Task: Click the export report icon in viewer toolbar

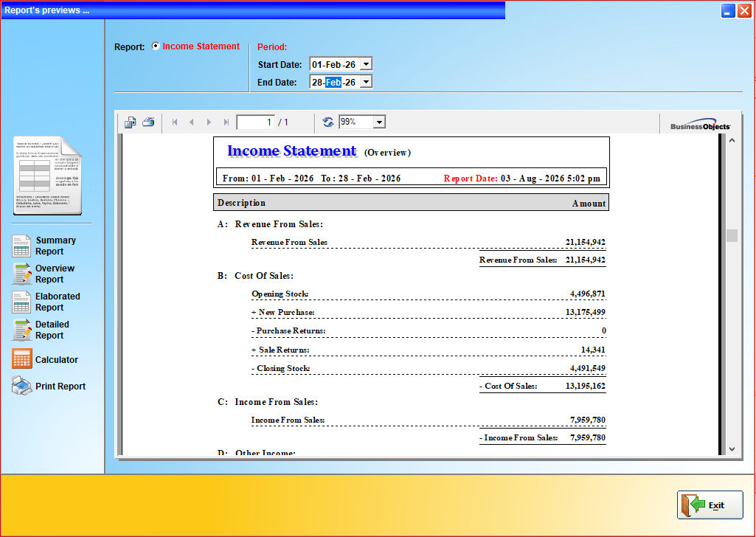Action: [130, 122]
